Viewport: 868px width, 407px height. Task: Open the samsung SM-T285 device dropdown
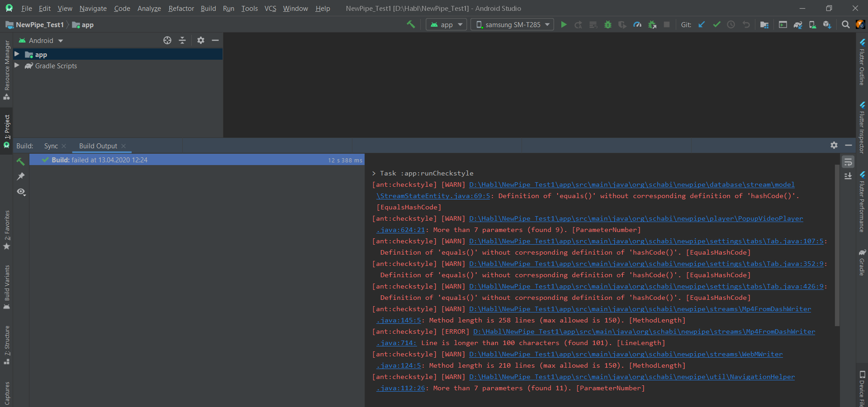tap(512, 24)
